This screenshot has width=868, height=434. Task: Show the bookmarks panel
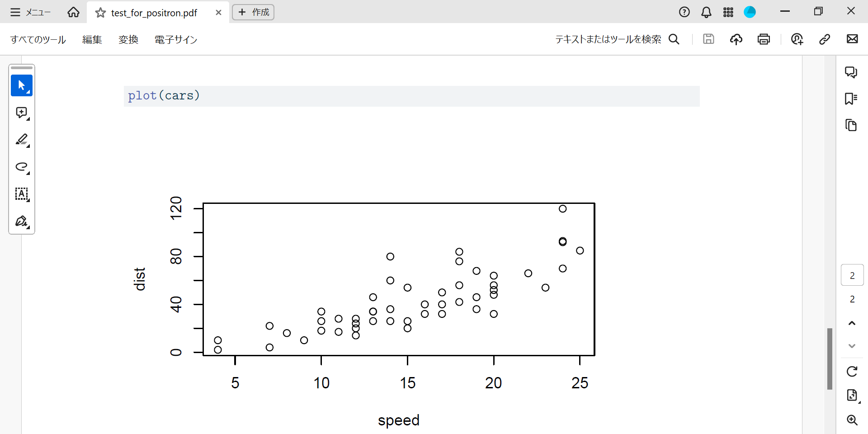click(x=851, y=99)
